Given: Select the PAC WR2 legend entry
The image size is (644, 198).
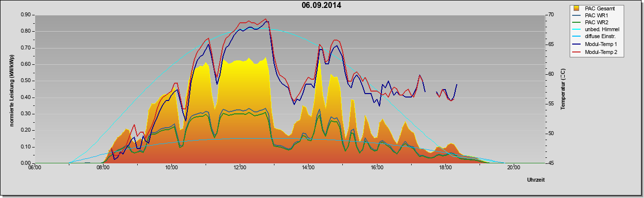Looking at the screenshot, I should tap(595, 23).
